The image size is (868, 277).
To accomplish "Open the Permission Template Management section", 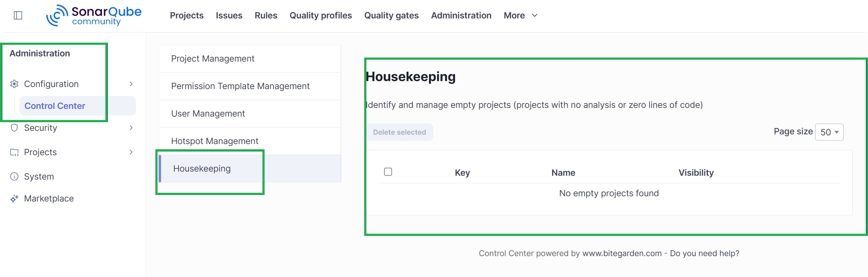I will point(240,86).
